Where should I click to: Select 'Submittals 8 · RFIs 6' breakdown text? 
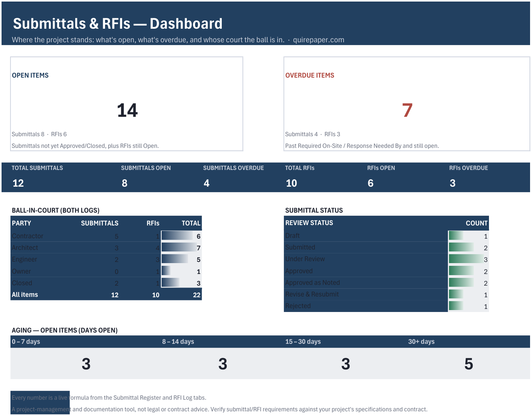pos(39,134)
